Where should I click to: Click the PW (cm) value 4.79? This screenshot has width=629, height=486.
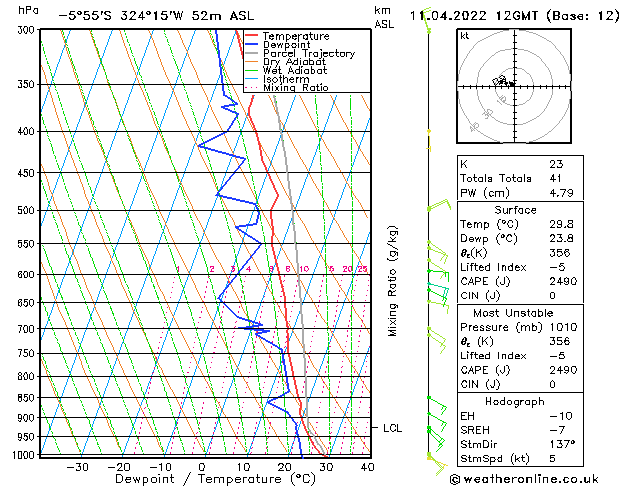561,193
